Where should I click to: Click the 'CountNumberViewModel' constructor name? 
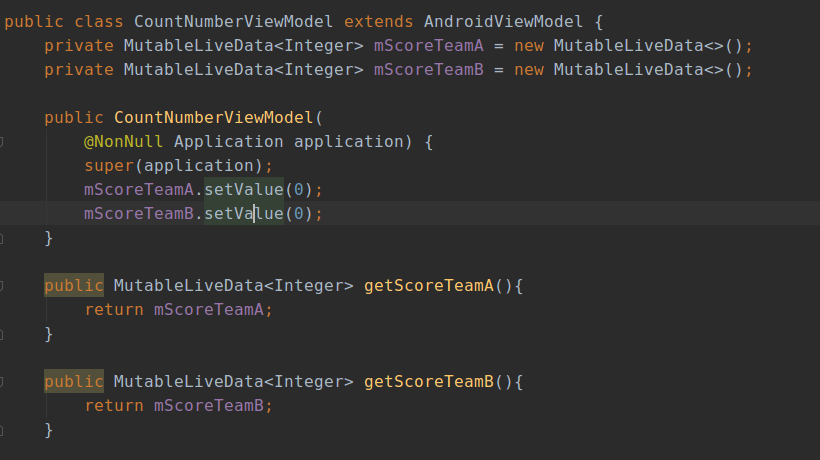click(x=213, y=118)
